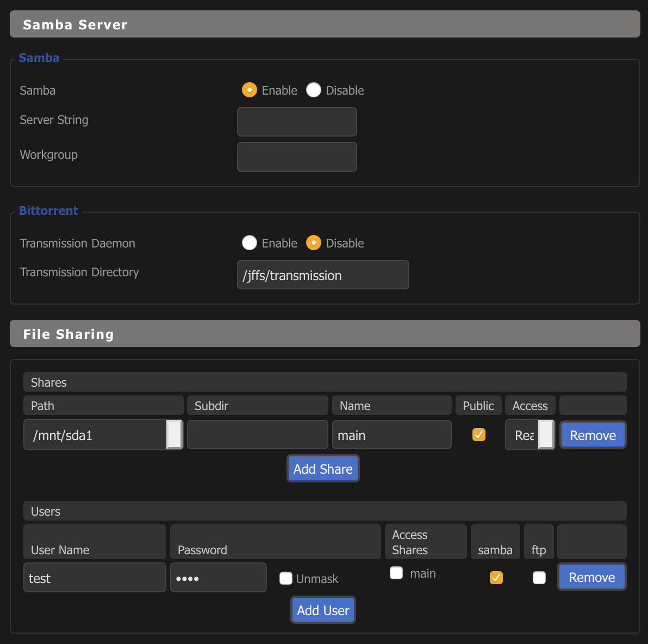The height and width of the screenshot is (644, 648).
Task: Open the share Access dropdown
Action: 529,435
